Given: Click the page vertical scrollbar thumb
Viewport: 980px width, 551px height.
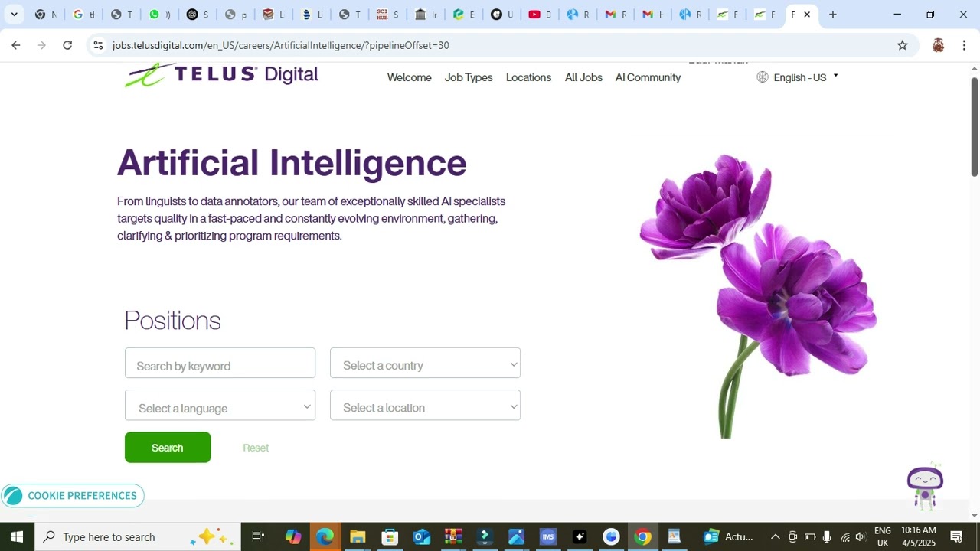Looking at the screenshot, I should click(974, 126).
